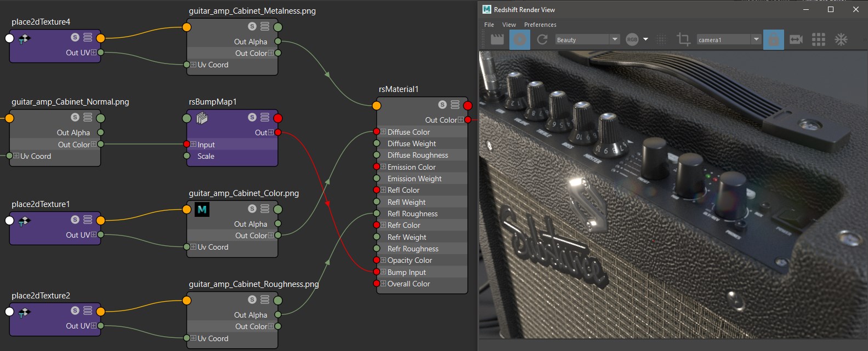Select rsMaterial1 node title
This screenshot has width=868, height=351.
coord(399,89)
